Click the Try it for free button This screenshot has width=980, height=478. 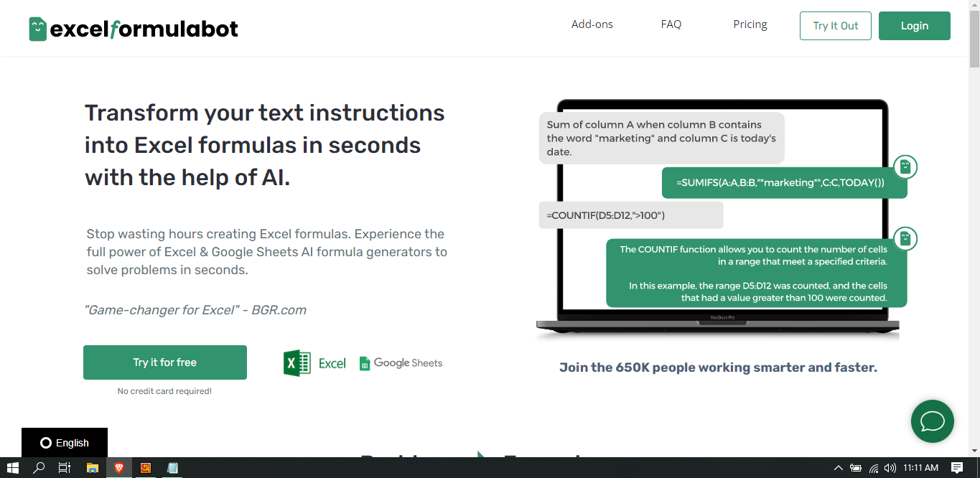click(164, 362)
